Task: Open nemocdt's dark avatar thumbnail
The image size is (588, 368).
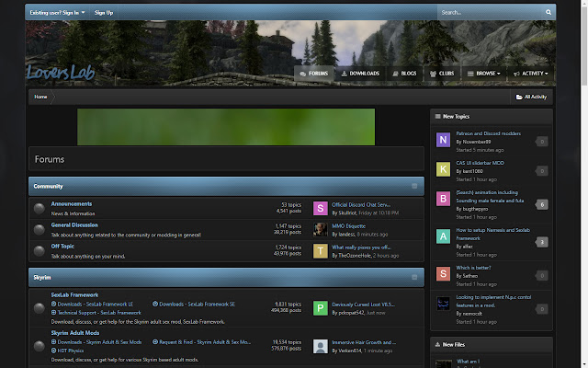Action: [x=443, y=304]
